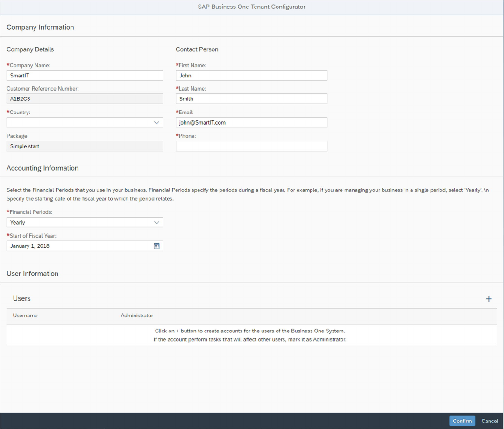Edit the Company Name field
The height and width of the screenshot is (429, 504).
85,76
